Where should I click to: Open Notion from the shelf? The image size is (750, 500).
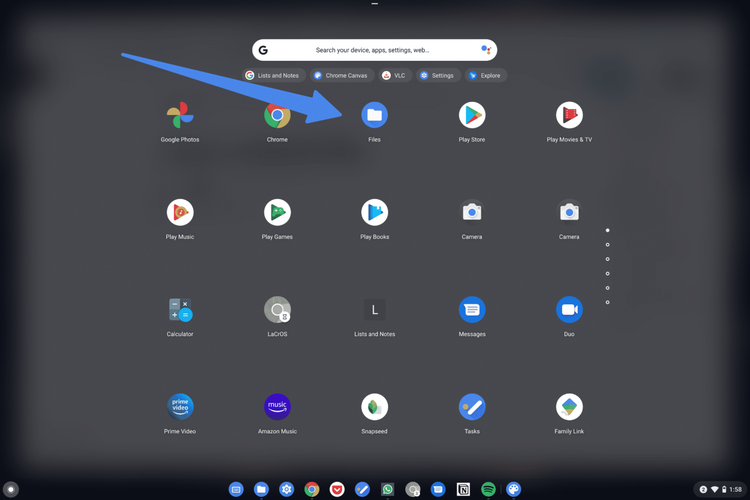point(463,489)
